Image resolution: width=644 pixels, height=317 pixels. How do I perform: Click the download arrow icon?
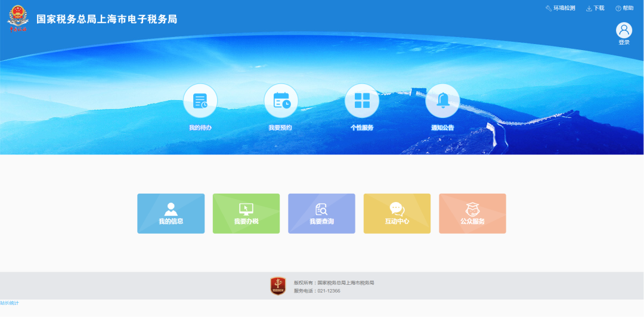tap(589, 8)
